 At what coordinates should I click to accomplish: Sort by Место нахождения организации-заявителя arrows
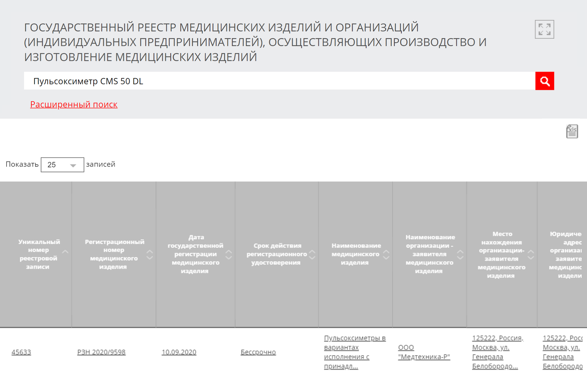pos(531,254)
